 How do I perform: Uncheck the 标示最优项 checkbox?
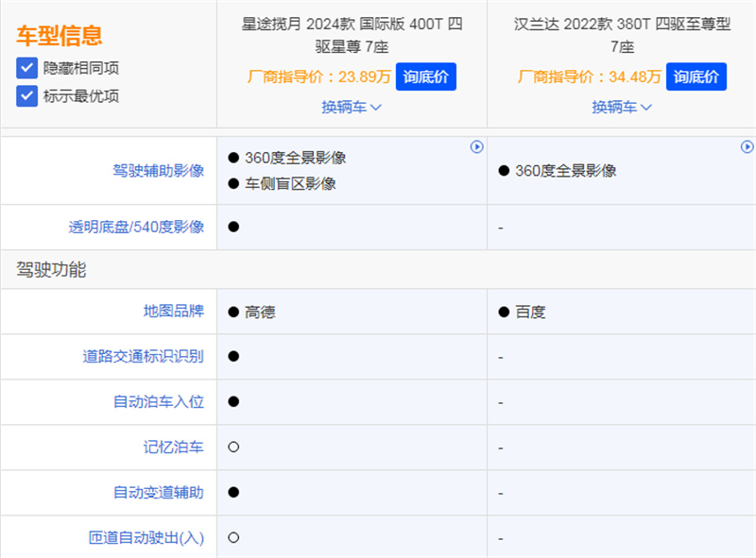(27, 96)
